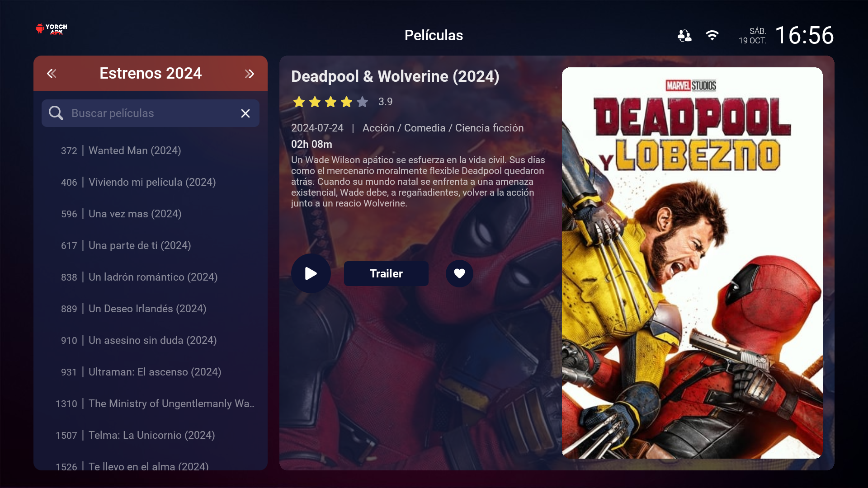Click the star rating row
The image size is (868, 488).
click(330, 102)
